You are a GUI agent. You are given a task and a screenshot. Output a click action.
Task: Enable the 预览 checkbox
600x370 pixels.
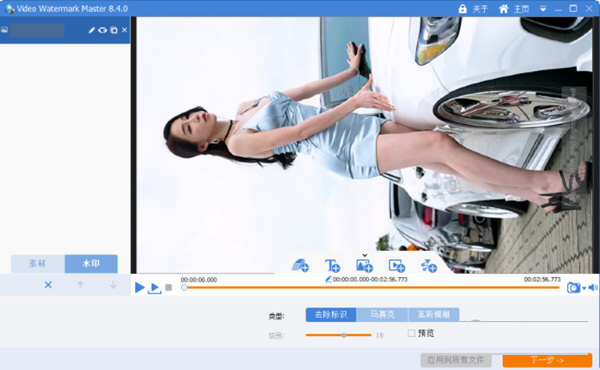click(411, 333)
